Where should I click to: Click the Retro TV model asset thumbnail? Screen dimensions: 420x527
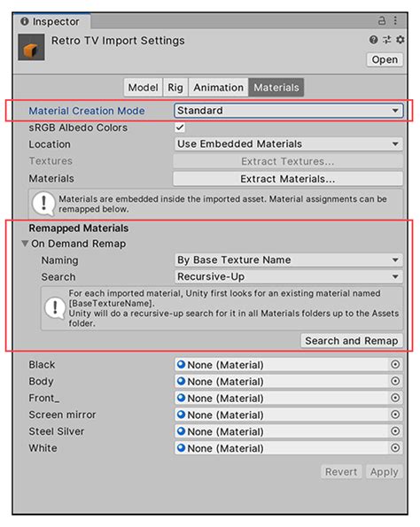pos(31,48)
